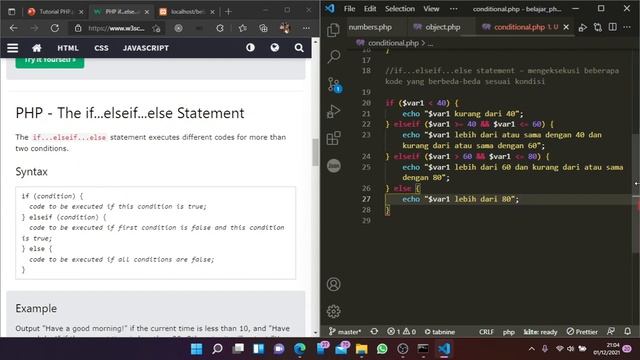
Task: Open the w3schools hamburger menu
Action: (13, 48)
